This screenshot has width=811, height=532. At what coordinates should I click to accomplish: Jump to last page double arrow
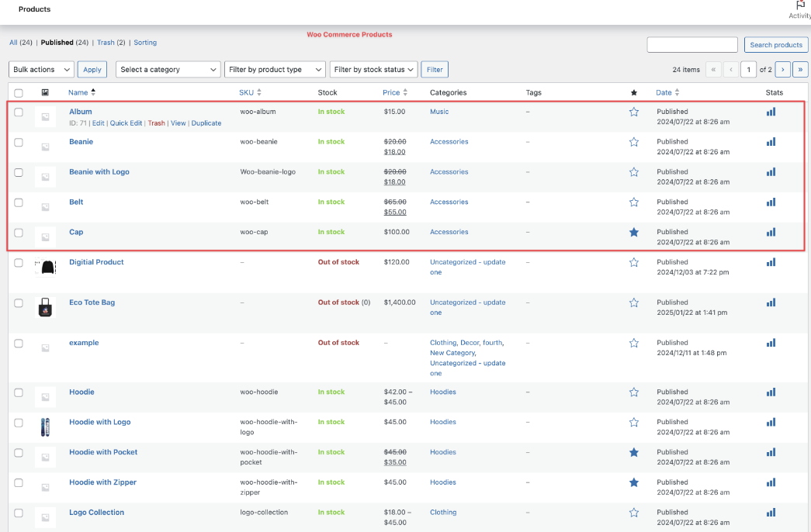[x=801, y=70]
